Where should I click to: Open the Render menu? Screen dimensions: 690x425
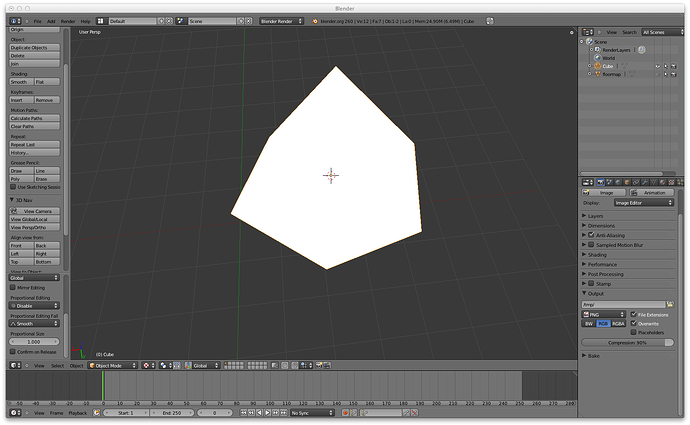point(68,21)
